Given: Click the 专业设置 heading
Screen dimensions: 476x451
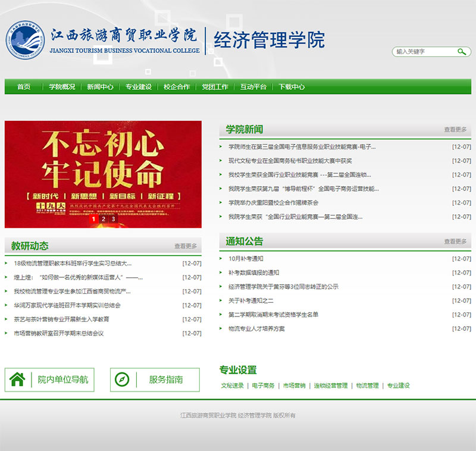Looking at the screenshot, I should [238, 370].
